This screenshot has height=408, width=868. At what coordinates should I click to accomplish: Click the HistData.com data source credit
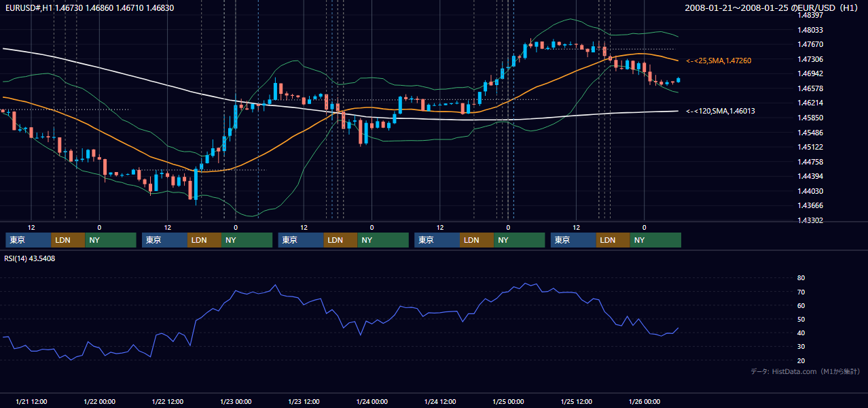click(805, 371)
